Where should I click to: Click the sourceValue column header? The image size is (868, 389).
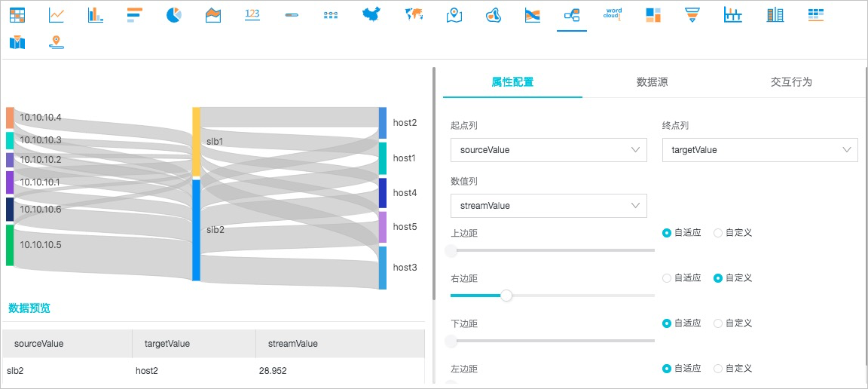point(67,344)
